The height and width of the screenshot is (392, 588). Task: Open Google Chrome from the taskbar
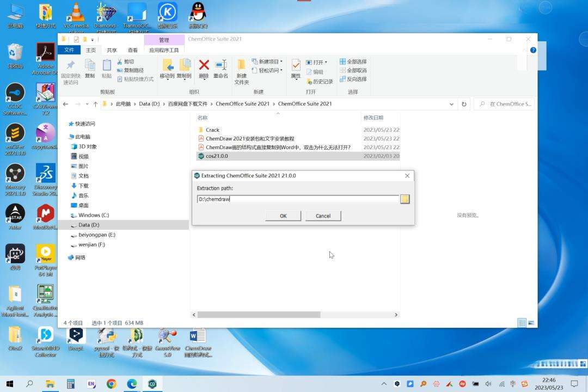pyautogui.click(x=111, y=384)
